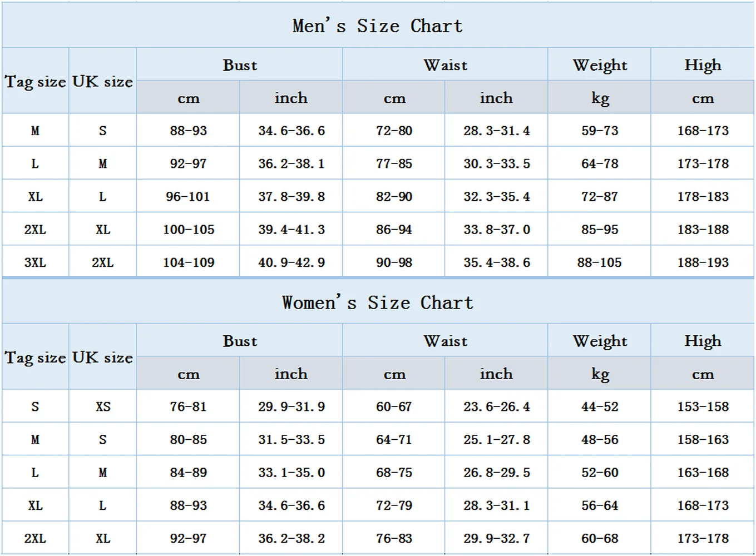Click the women's height cell 153-158

703,406
